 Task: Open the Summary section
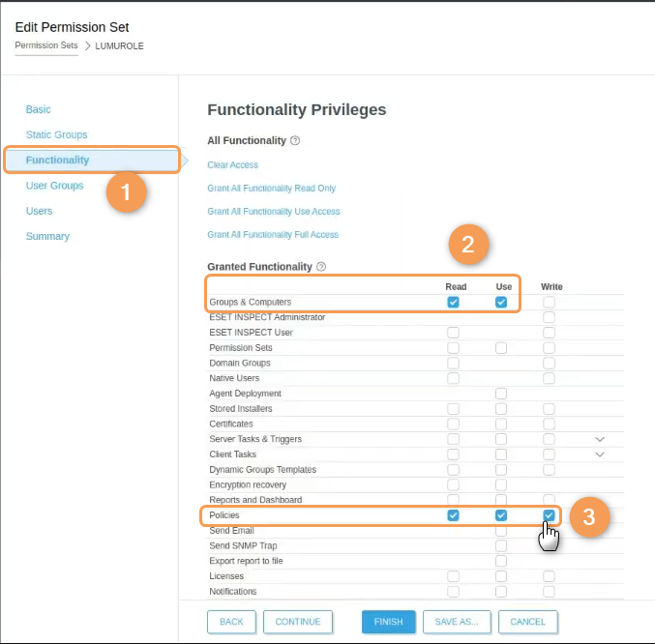(x=47, y=236)
